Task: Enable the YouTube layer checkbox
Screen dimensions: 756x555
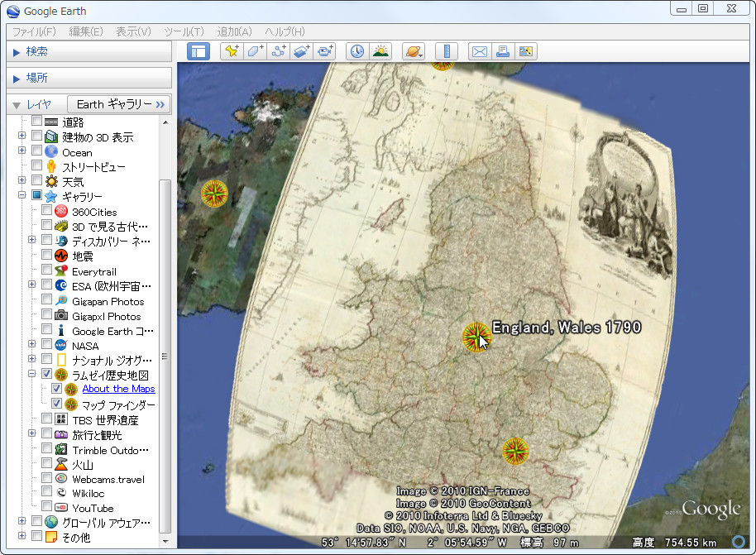Action: pyautogui.click(x=46, y=508)
